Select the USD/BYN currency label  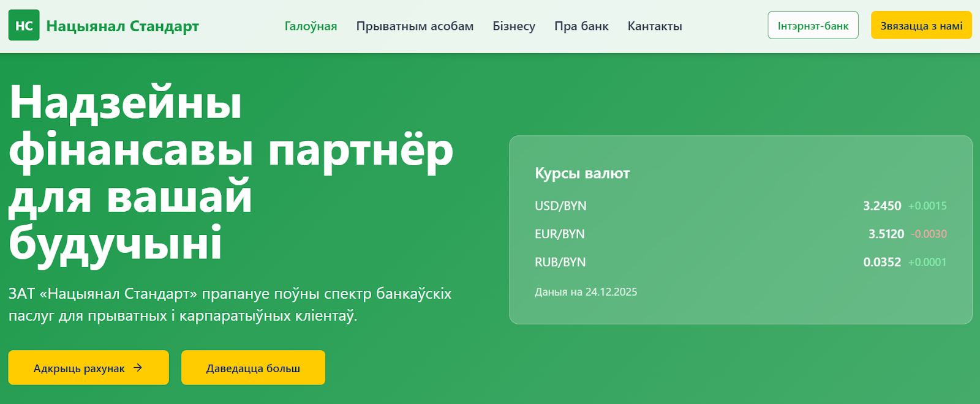tap(560, 206)
